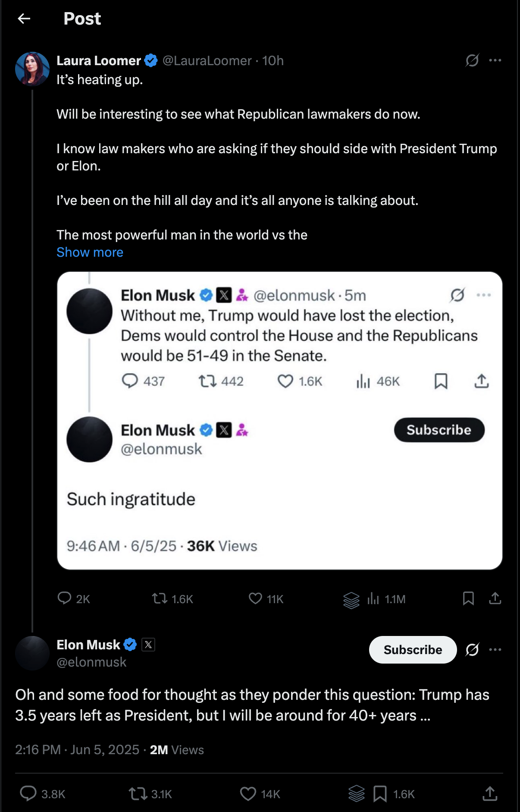The height and width of the screenshot is (812, 520).
Task: Open more options on Elon Musk's reply
Action: tap(495, 650)
